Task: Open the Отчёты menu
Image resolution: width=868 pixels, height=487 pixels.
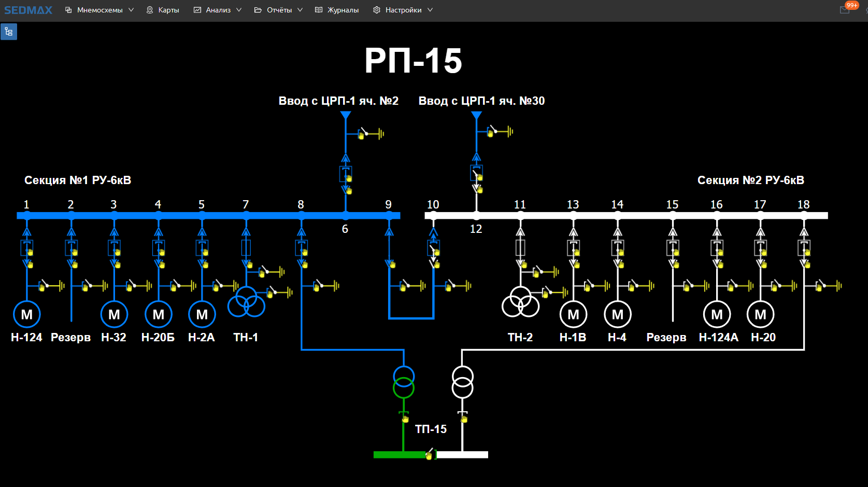Action: pyautogui.click(x=278, y=10)
